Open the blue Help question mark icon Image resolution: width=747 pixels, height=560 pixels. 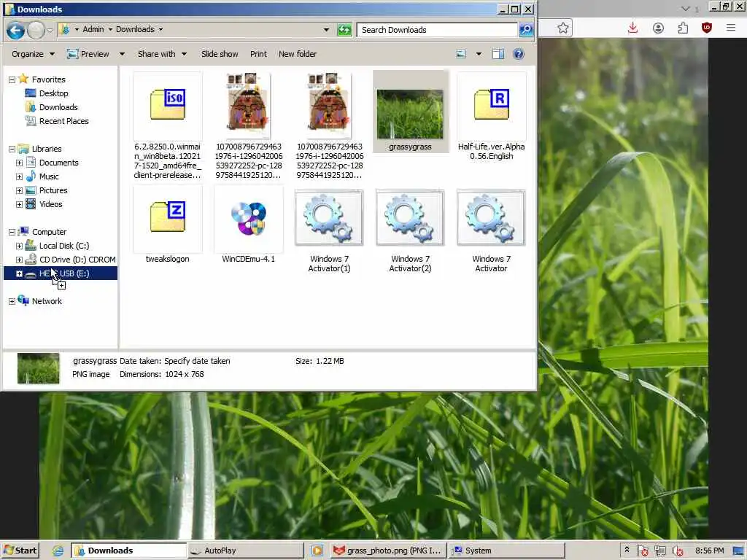(519, 54)
